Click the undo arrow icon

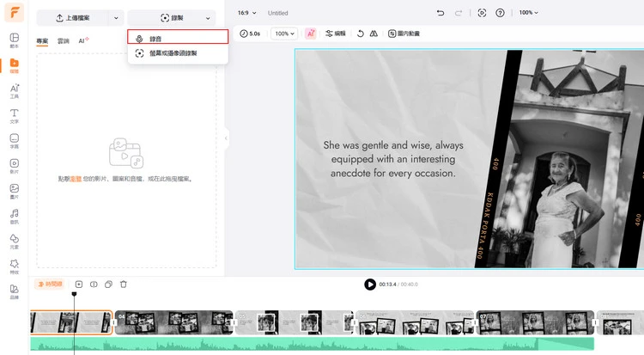(x=440, y=13)
